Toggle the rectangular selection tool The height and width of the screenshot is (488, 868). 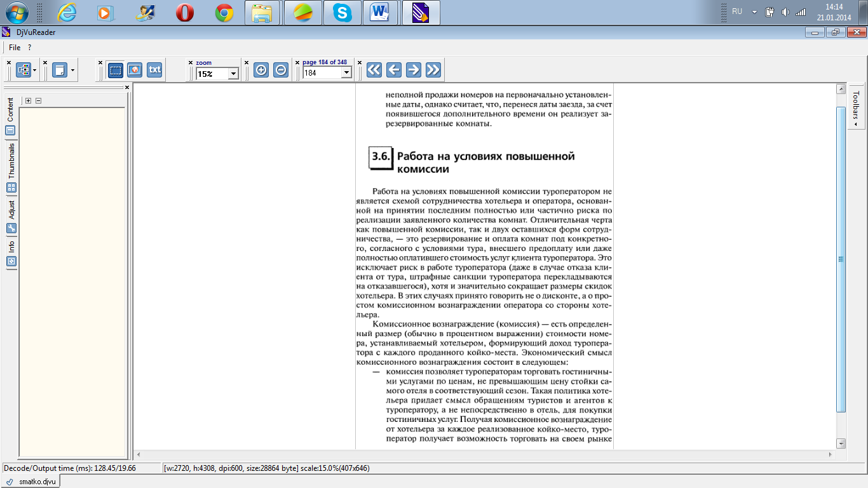[x=116, y=70]
